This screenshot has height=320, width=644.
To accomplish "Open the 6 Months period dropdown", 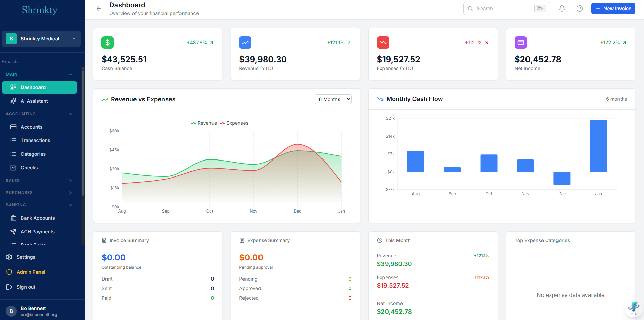I will tap(333, 99).
